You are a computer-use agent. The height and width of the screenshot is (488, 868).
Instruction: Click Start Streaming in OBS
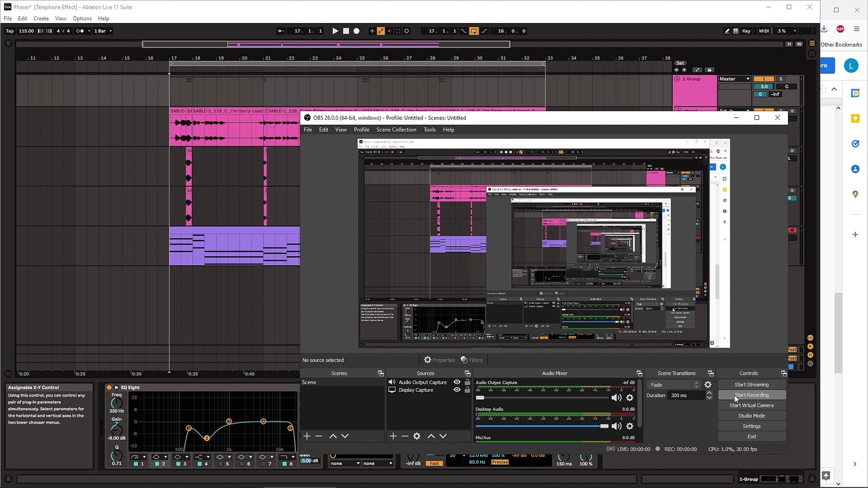tap(751, 384)
